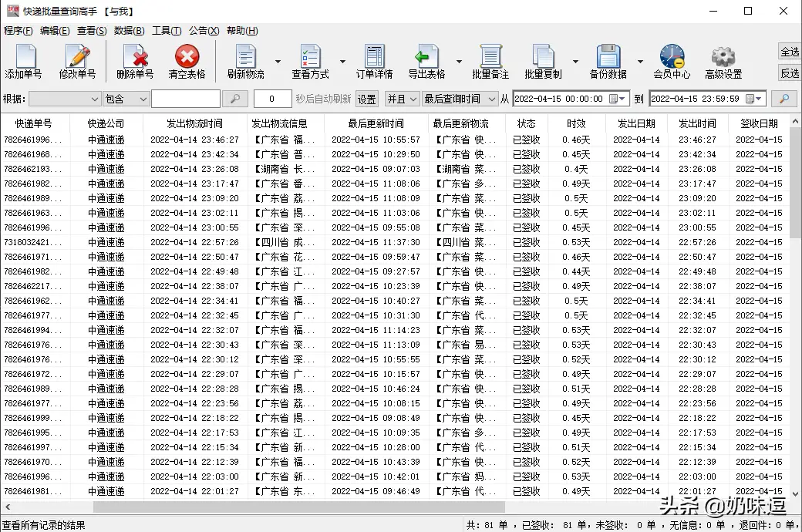The image size is (802, 532).
Task: Expand the 最后查询时间 combo box
Action: click(x=460, y=99)
